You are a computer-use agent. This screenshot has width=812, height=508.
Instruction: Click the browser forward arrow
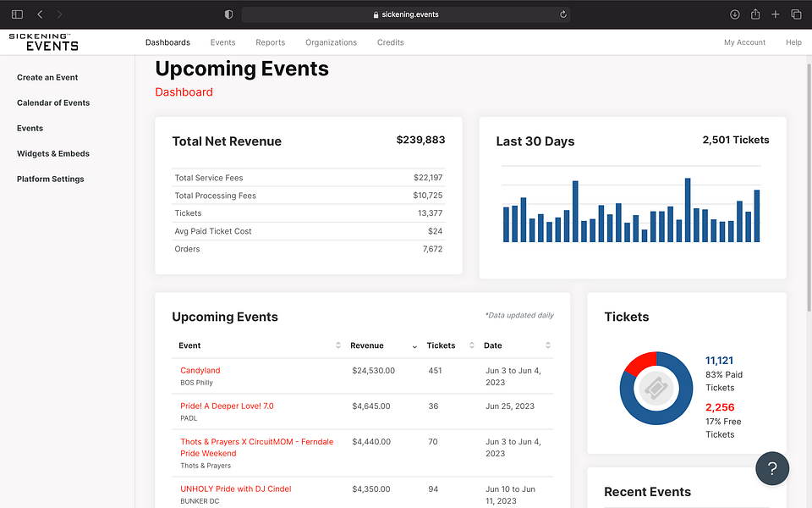click(59, 14)
